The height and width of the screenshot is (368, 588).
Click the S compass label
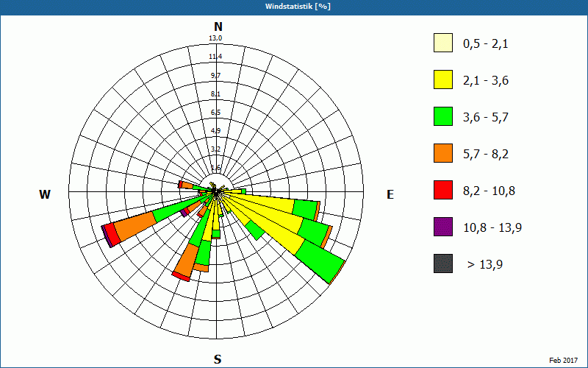coord(218,359)
